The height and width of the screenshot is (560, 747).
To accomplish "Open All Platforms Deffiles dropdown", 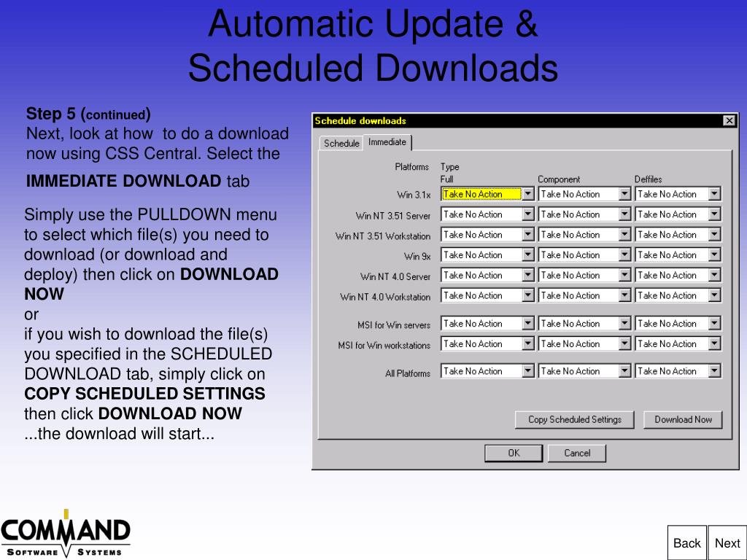I will coord(678,371).
